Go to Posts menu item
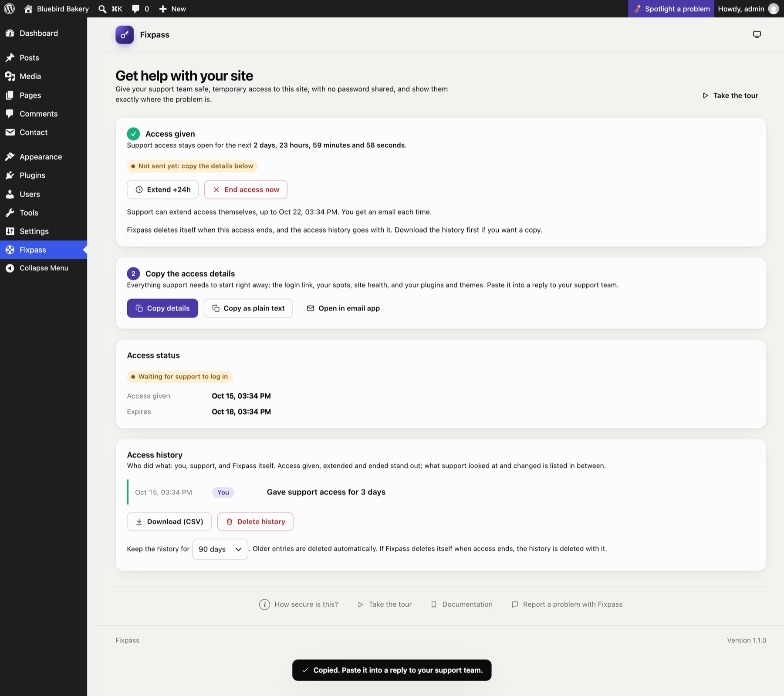Screen dimensions: 784x696 pyautogui.click(x=44, y=57)
